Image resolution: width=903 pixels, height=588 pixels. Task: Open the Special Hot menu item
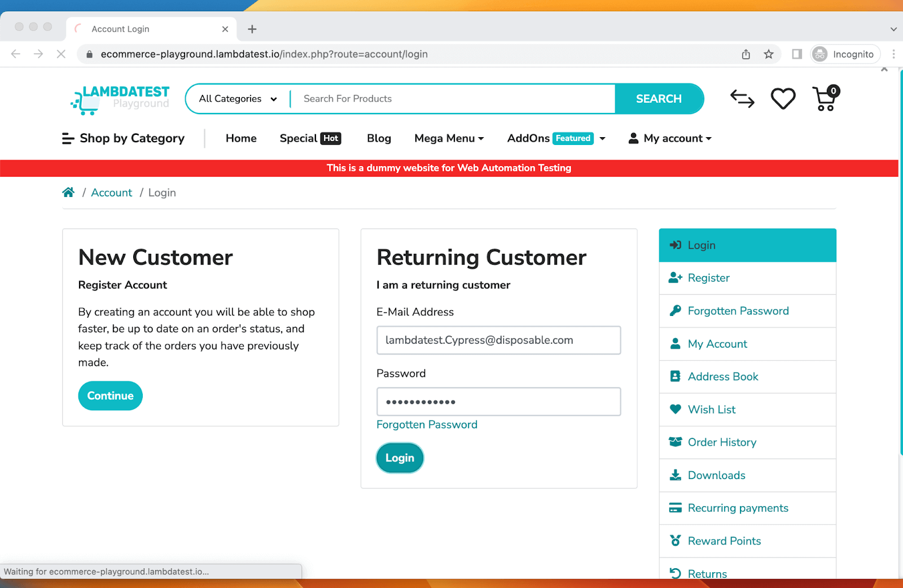pos(310,138)
